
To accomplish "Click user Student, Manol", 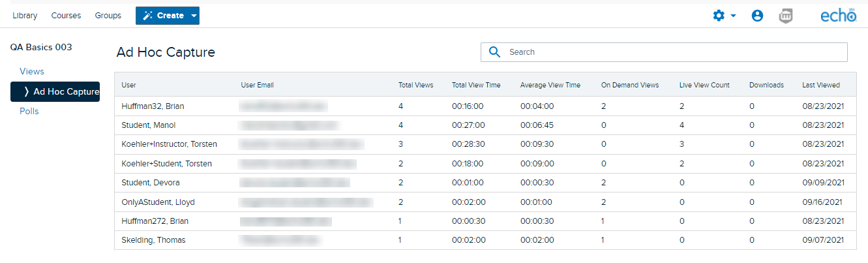I will [149, 125].
